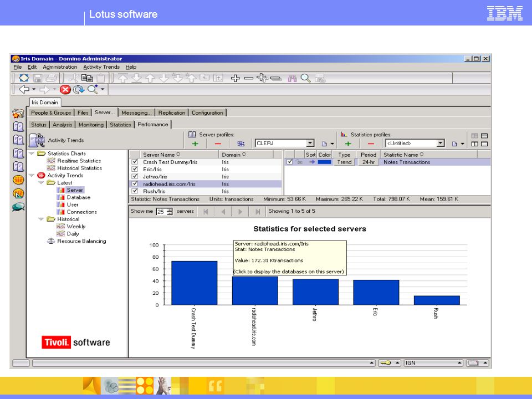Click the Crash Test Dummy bar
532x399 pixels.
(194, 283)
